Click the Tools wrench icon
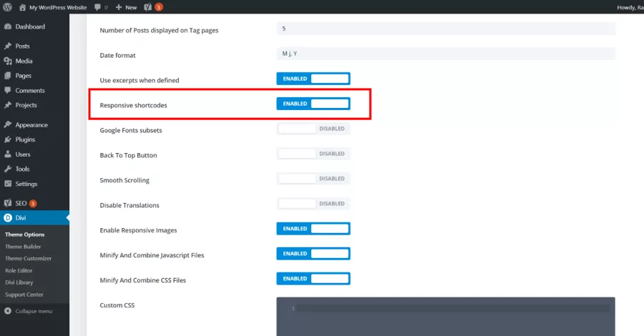Image resolution: width=644 pixels, height=336 pixels. tap(8, 169)
